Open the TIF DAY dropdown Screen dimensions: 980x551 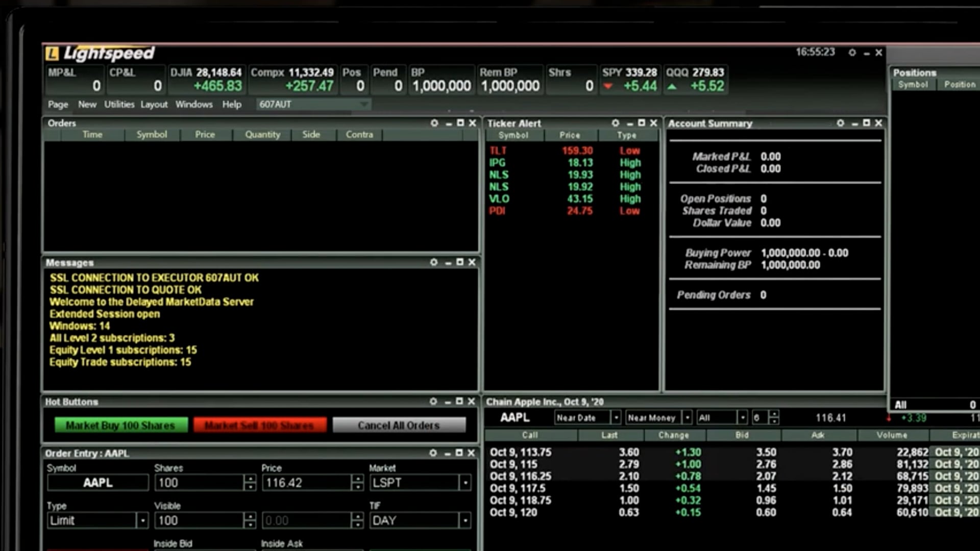click(465, 520)
